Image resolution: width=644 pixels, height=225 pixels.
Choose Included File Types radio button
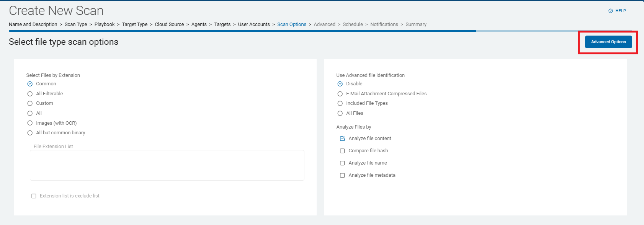340,103
